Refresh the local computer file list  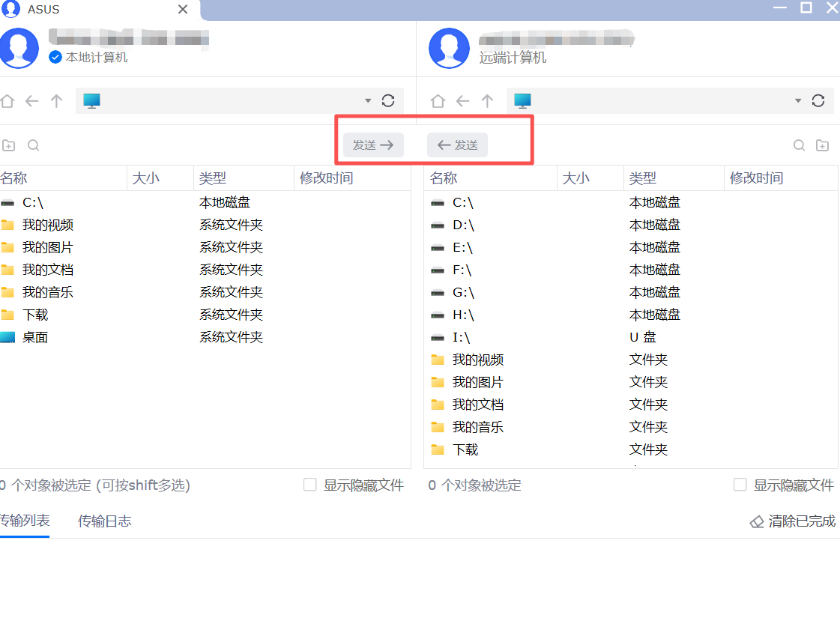click(x=388, y=100)
